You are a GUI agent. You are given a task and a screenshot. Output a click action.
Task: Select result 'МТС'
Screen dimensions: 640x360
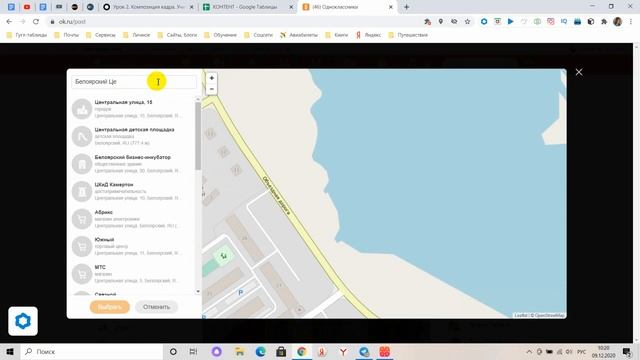point(132,273)
